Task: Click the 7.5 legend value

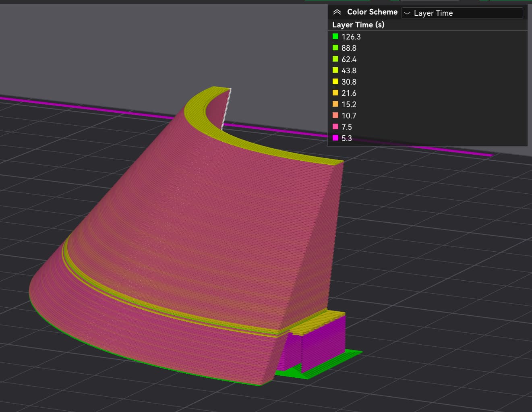Action: (x=347, y=127)
